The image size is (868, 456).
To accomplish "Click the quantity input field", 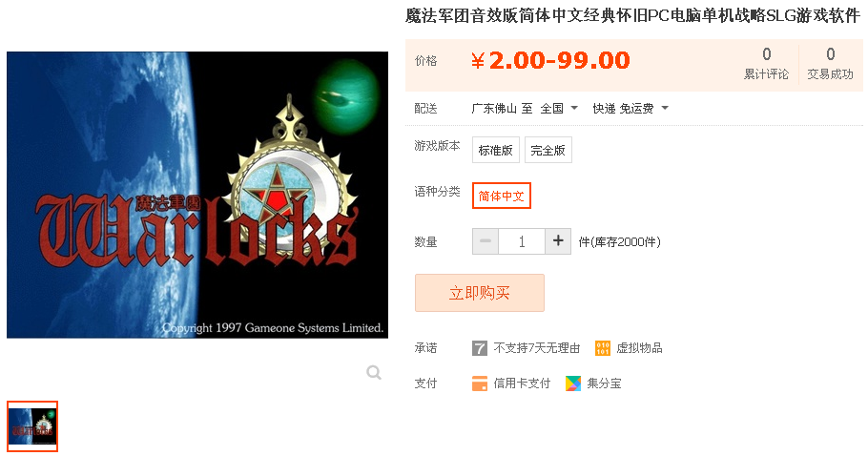I will coord(522,241).
